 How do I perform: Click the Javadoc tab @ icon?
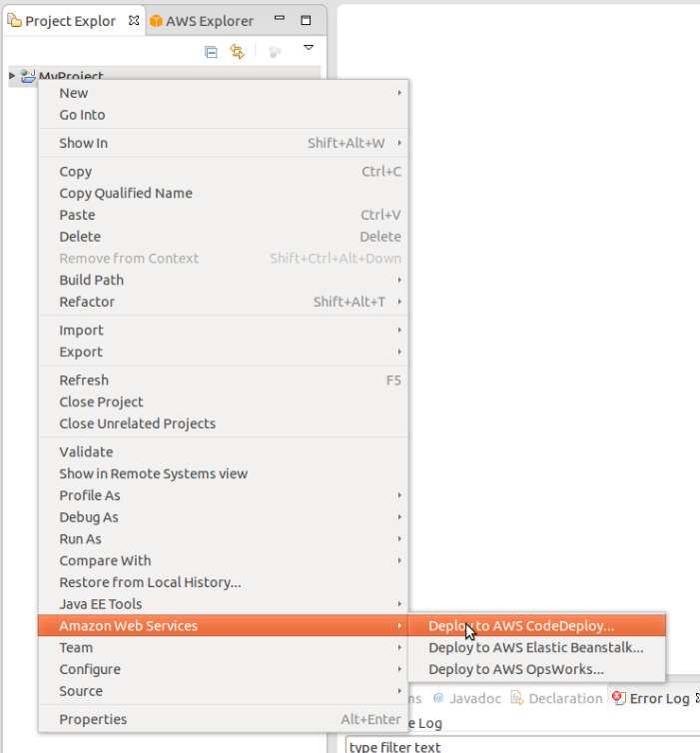pyautogui.click(x=437, y=698)
